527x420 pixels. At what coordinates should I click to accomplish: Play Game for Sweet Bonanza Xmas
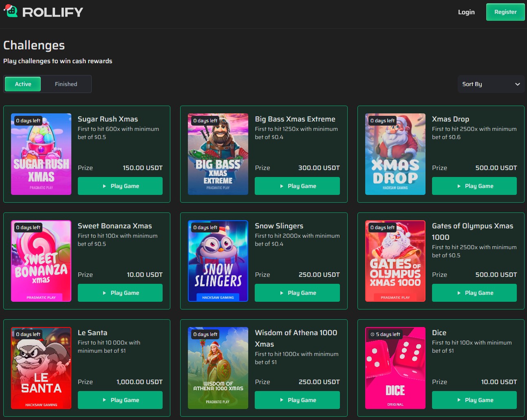[120, 293]
